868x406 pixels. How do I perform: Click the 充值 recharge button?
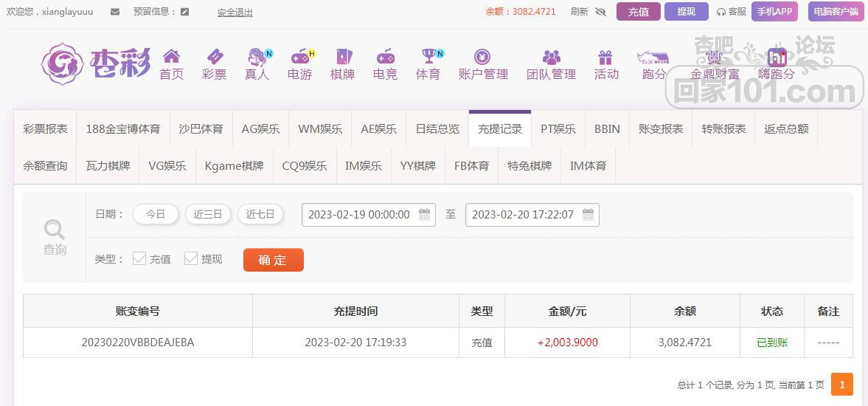click(638, 12)
